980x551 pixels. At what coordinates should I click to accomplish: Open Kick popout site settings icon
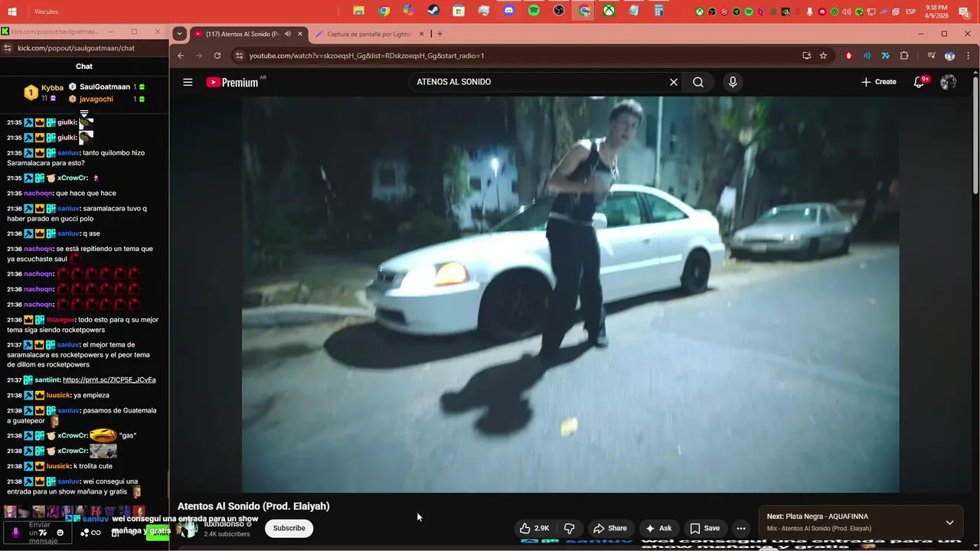[8, 47]
